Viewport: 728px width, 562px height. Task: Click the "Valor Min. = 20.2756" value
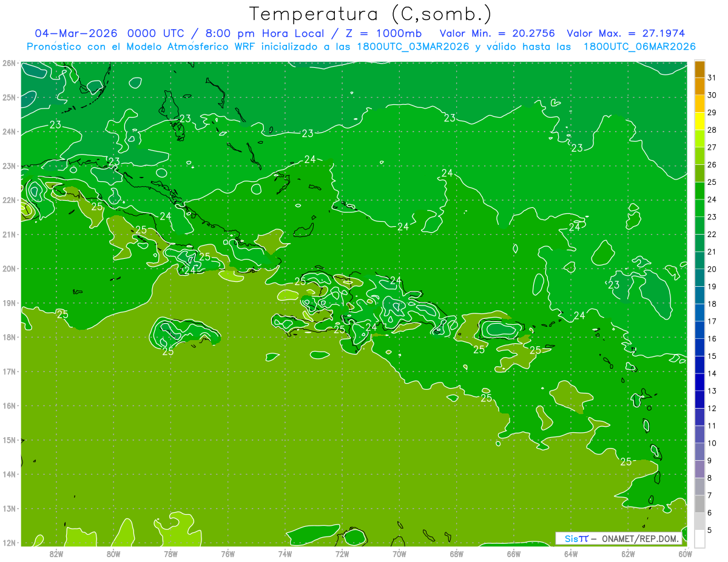click(x=498, y=33)
